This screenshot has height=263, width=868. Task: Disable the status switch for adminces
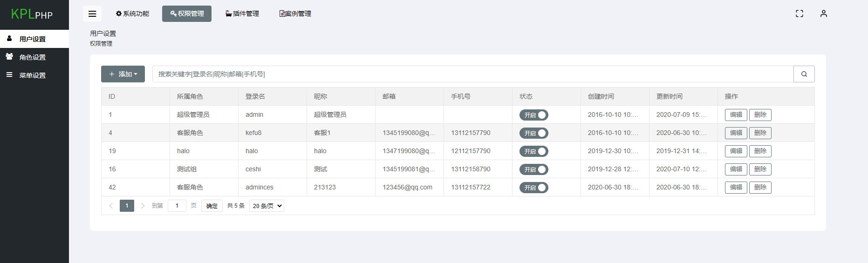(534, 188)
